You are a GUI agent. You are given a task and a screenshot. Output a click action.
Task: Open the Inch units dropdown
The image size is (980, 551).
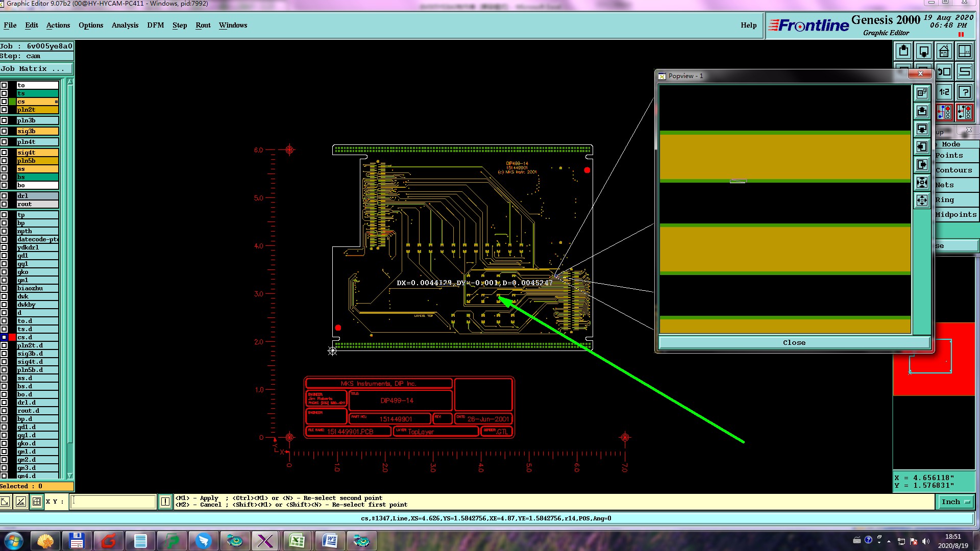[x=955, y=502]
